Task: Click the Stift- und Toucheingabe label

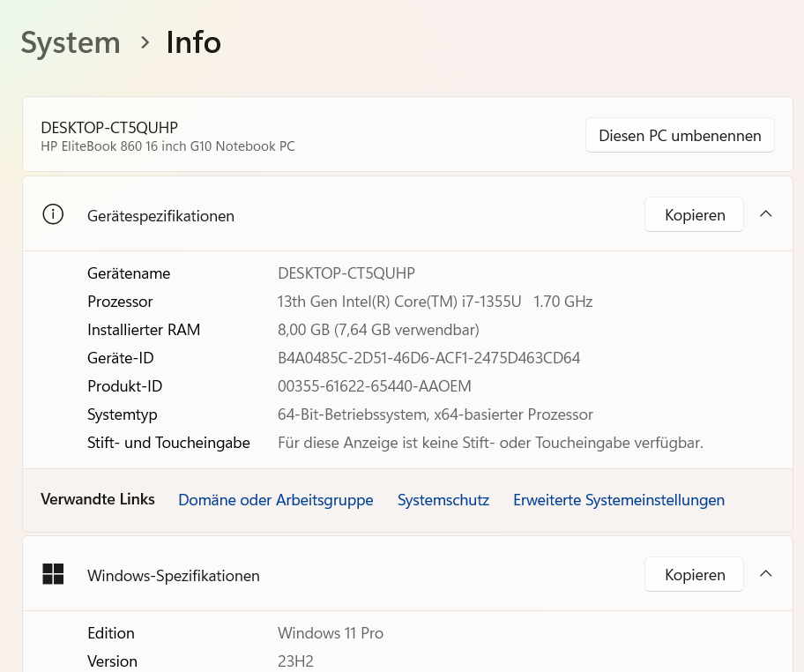Action: click(168, 442)
